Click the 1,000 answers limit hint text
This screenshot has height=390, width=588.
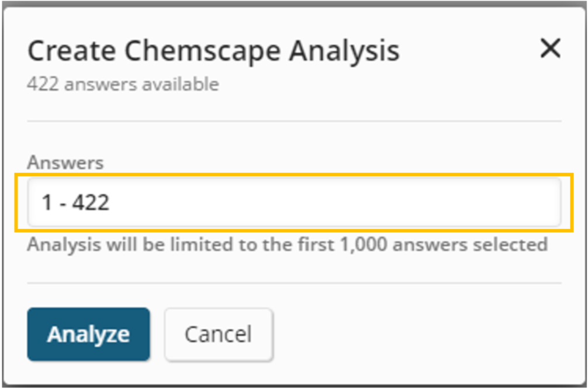click(287, 244)
